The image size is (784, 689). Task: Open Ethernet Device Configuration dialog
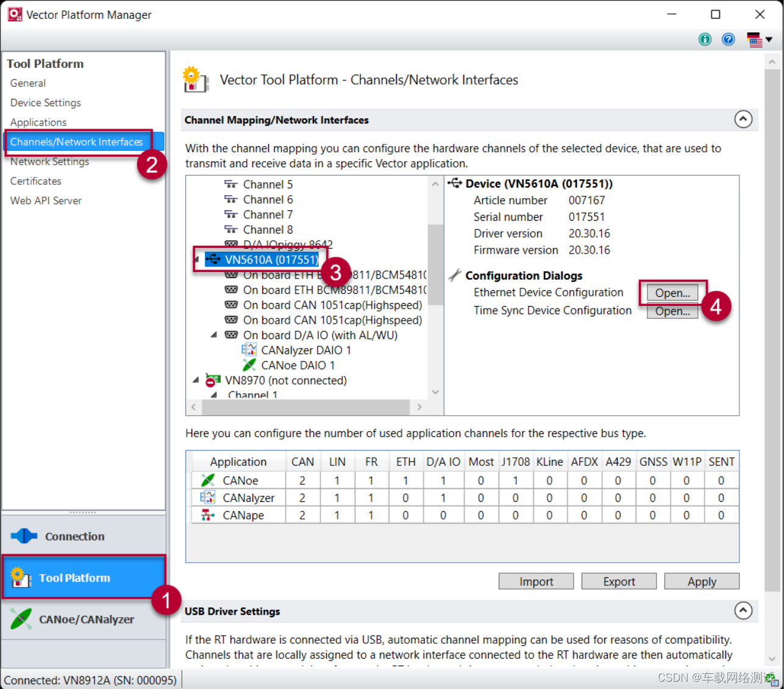click(672, 293)
